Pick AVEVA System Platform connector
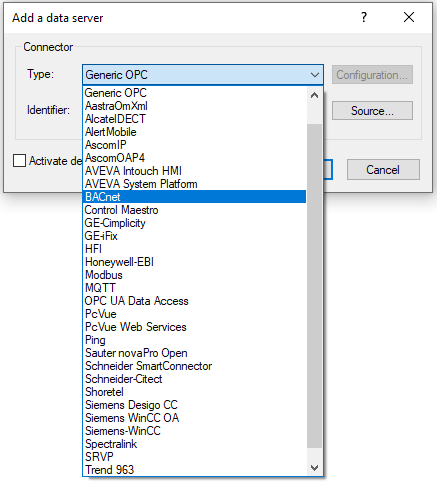The height and width of the screenshot is (486, 437). tap(195, 184)
